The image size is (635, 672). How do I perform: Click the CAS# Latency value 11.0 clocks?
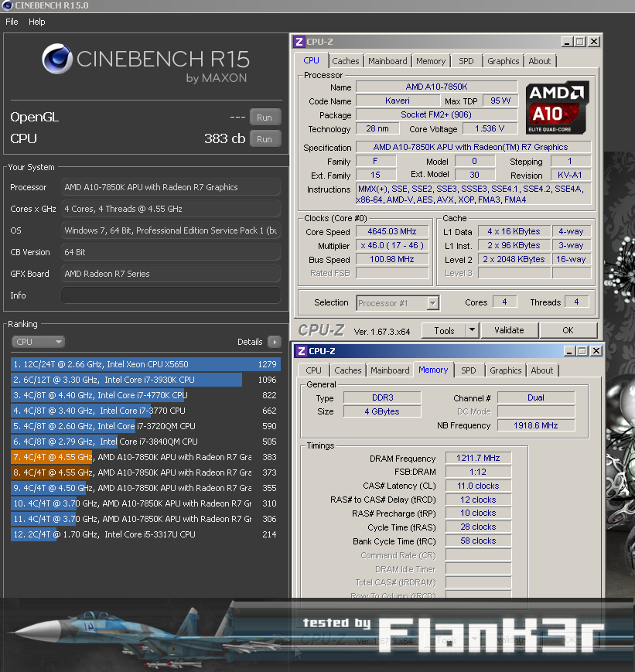click(478, 486)
